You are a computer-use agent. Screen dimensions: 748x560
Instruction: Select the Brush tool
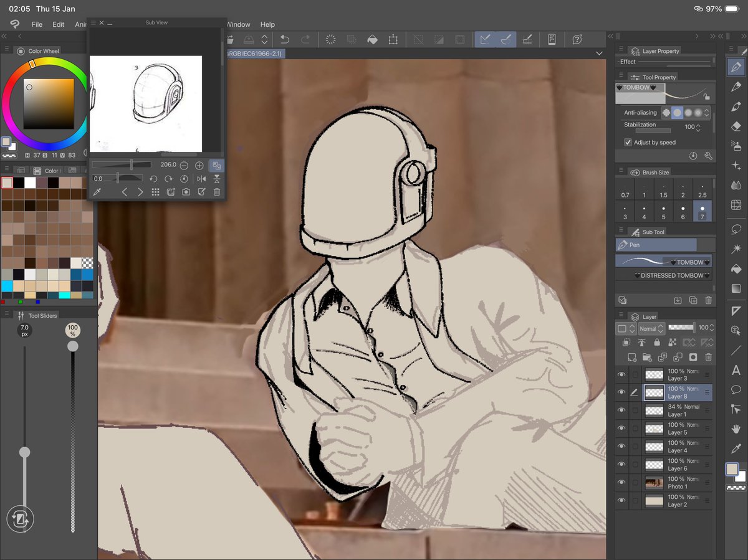click(736, 107)
